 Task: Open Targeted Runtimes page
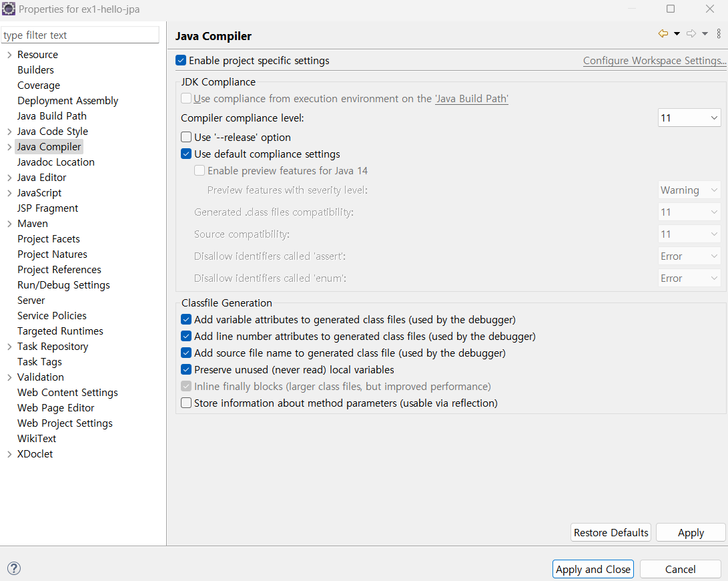pos(60,331)
